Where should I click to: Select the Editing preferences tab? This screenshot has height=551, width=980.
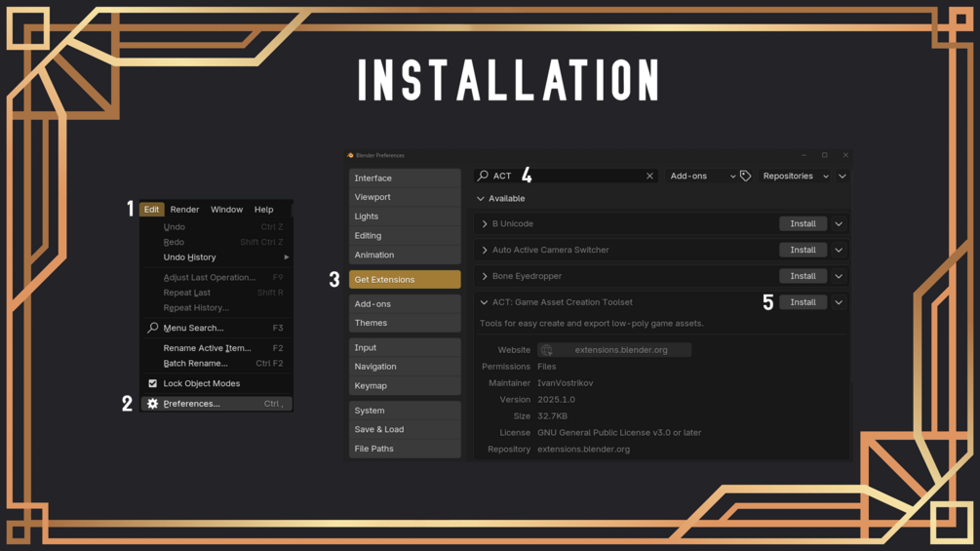click(405, 236)
